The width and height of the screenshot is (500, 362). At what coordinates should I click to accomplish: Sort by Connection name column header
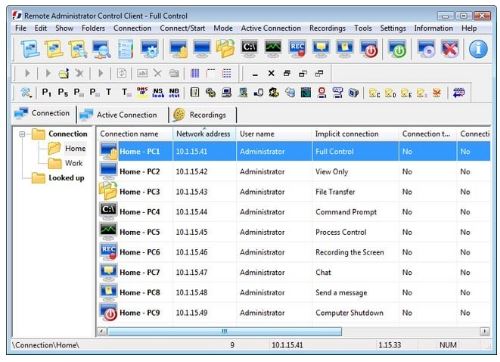click(x=135, y=134)
